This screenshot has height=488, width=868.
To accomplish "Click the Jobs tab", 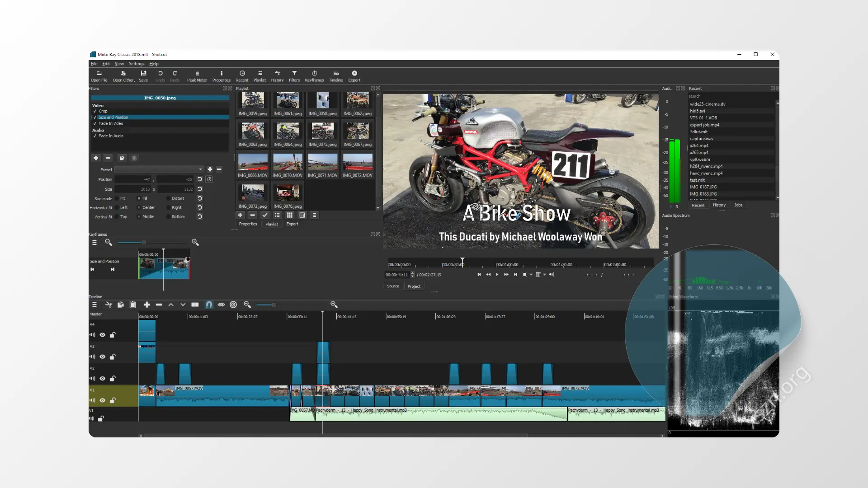I will (x=738, y=205).
